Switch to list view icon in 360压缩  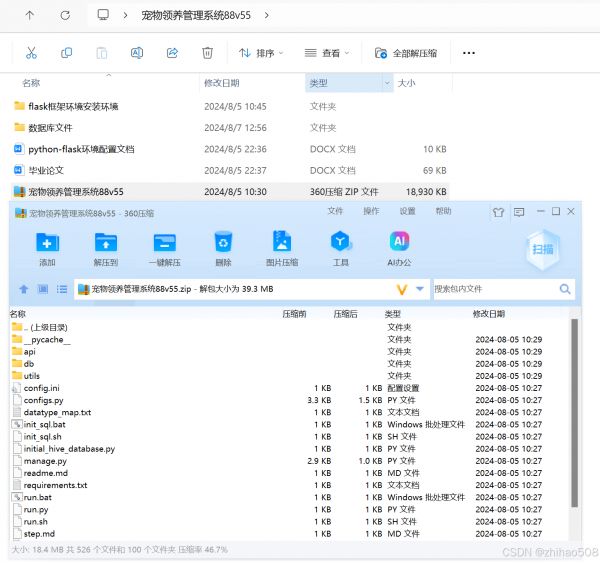[62, 289]
